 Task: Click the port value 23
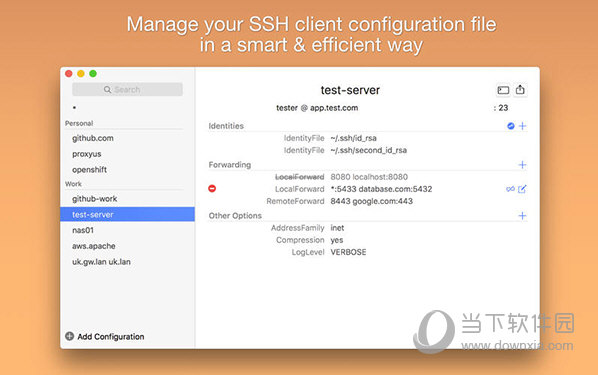coord(503,108)
